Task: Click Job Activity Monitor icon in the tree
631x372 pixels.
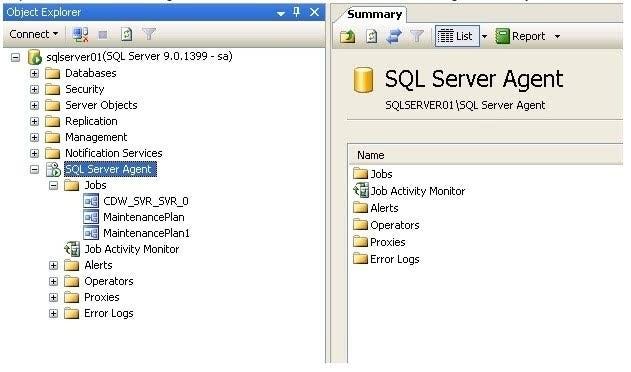Action: click(72, 249)
